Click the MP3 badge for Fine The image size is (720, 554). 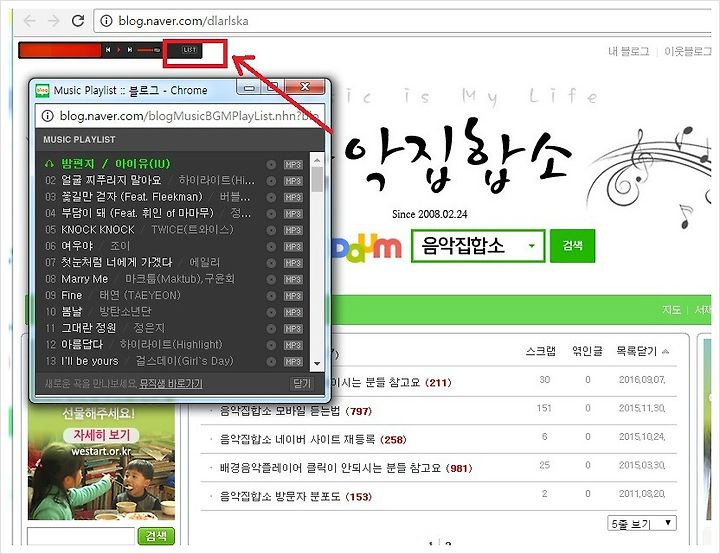(x=293, y=296)
